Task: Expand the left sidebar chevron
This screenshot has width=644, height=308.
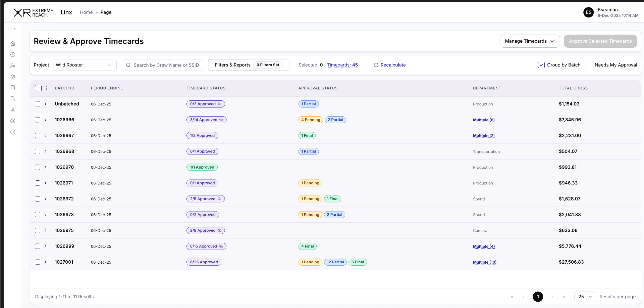Action: point(14,29)
